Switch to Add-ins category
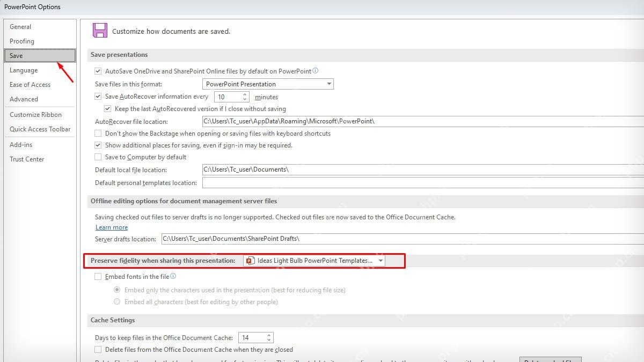This screenshot has width=644, height=362. pyautogui.click(x=40, y=145)
